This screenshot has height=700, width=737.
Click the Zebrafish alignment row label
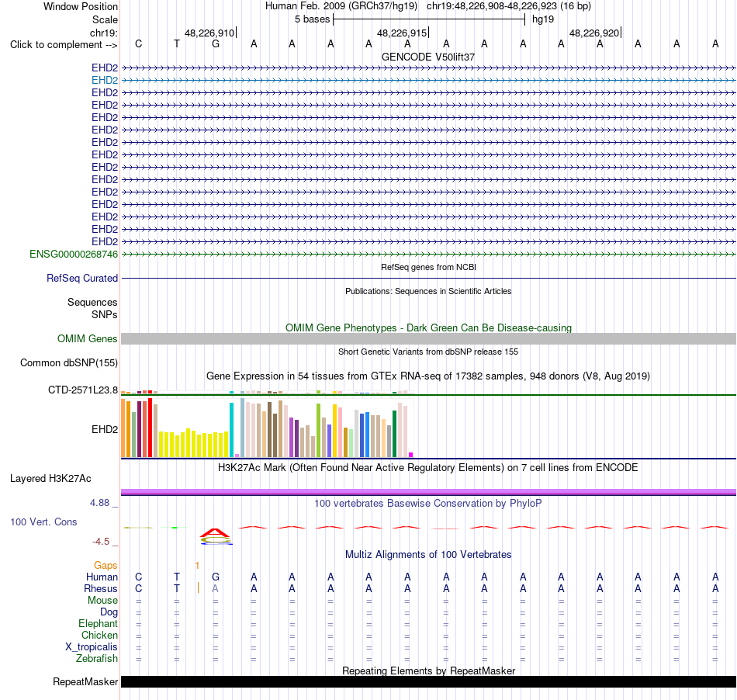(97, 658)
